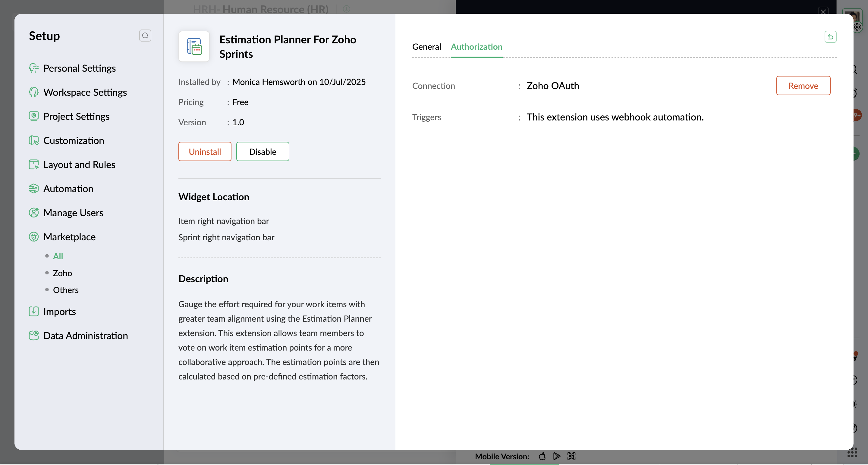
Task: Click the gear icon beside the avatar
Action: pyautogui.click(x=857, y=27)
